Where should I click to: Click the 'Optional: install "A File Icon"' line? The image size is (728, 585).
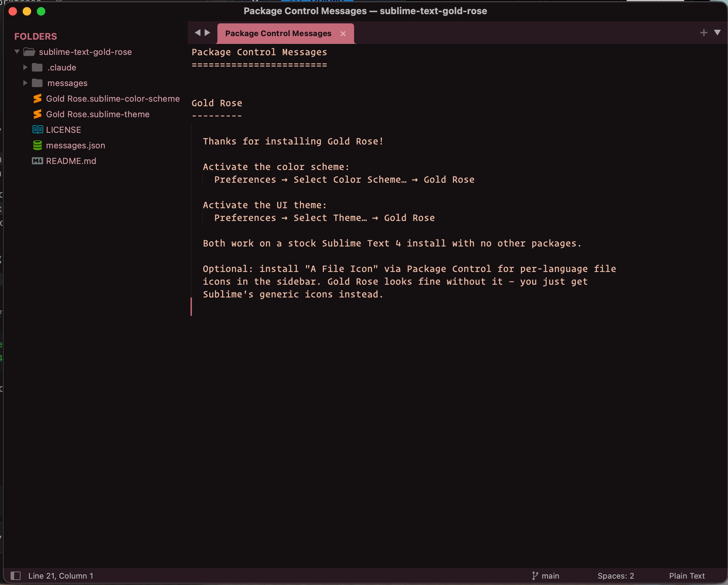point(409,269)
